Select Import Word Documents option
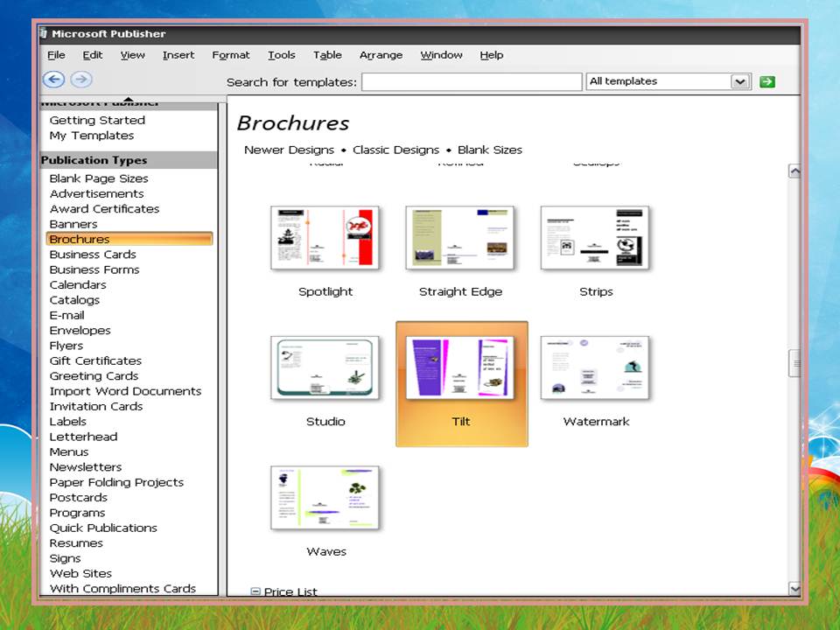 click(x=125, y=392)
